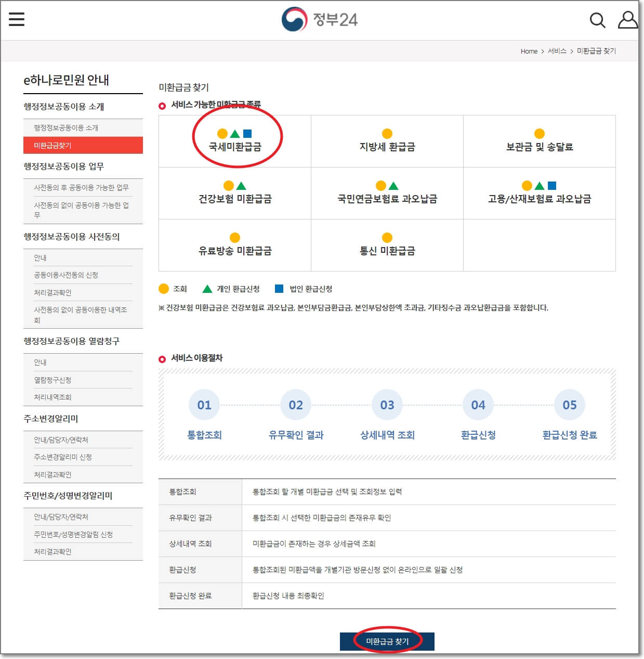644x659 pixels.
Task: Open 안내 under 행정정보공동이용 사전동의
Action: (x=40, y=258)
